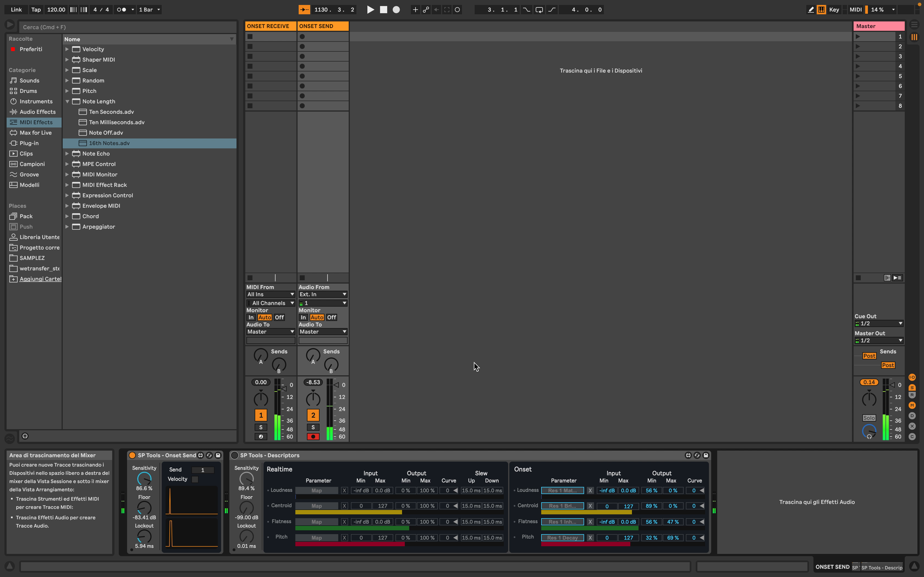Toggle the metronome icon
This screenshot has width=924, height=577.
click(122, 10)
